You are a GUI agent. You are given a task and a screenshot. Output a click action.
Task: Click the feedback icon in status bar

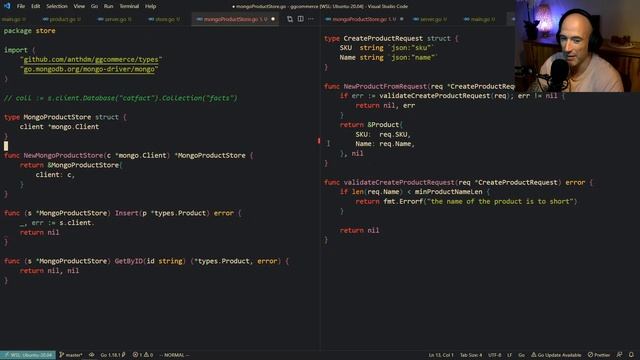[x=620, y=355]
